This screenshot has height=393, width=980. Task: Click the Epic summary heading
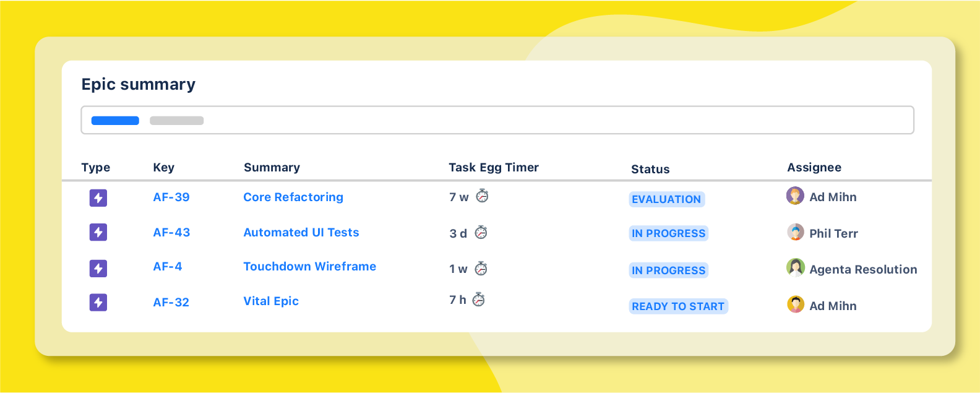point(139,85)
